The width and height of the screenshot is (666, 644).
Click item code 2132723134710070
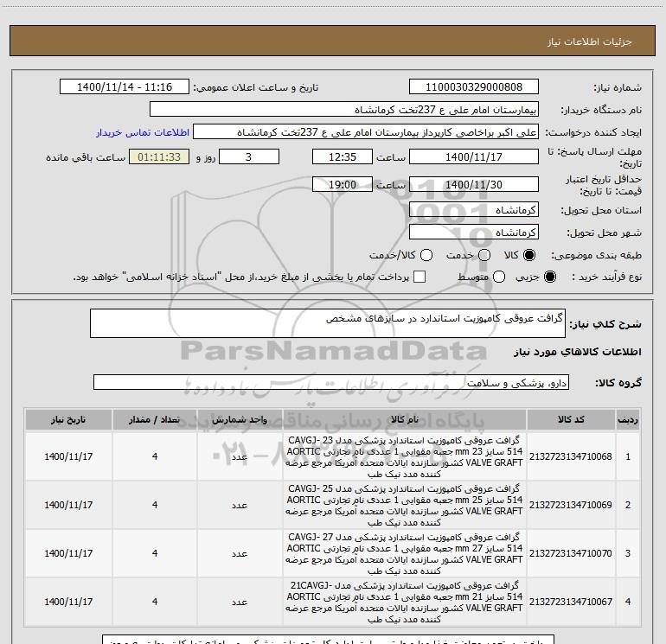click(x=571, y=553)
